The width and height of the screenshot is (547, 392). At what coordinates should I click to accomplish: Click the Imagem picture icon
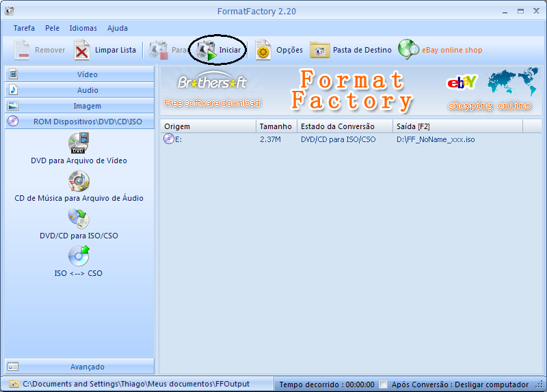tap(13, 106)
